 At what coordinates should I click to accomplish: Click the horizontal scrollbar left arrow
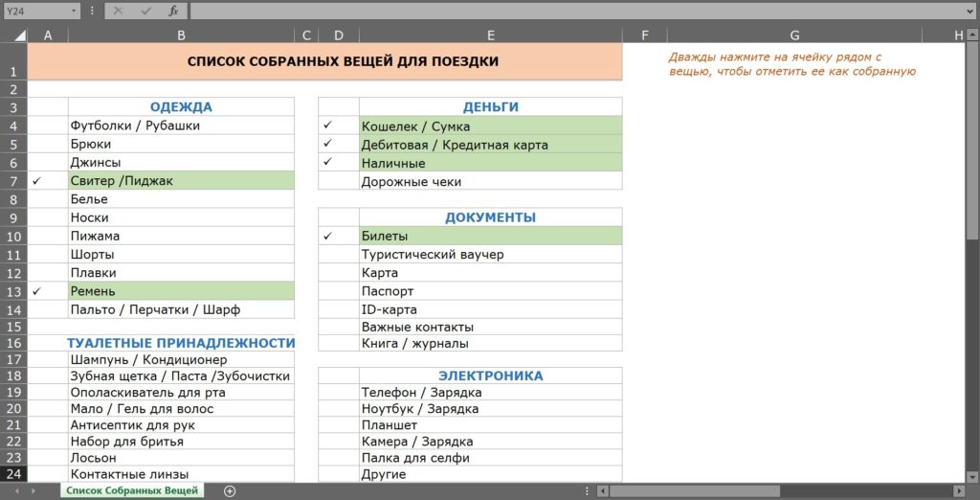pyautogui.click(x=602, y=491)
